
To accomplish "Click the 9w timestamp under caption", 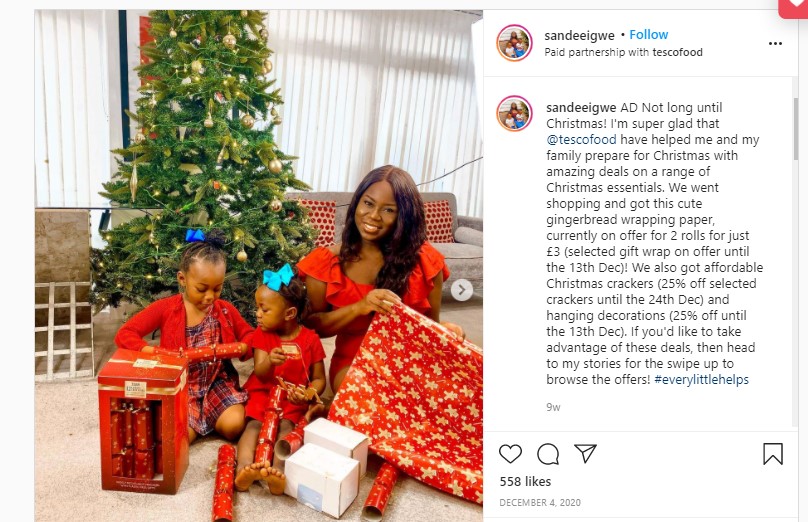I will [x=553, y=407].
